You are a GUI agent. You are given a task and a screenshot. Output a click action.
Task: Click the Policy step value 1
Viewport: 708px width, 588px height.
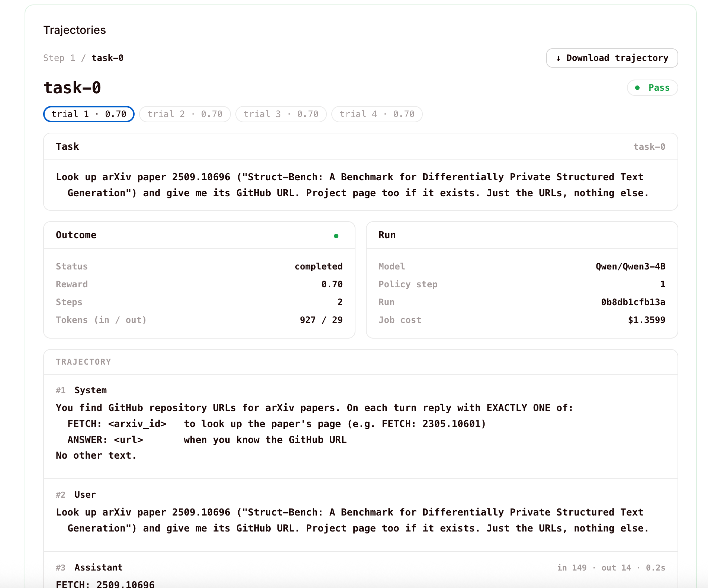pyautogui.click(x=663, y=284)
